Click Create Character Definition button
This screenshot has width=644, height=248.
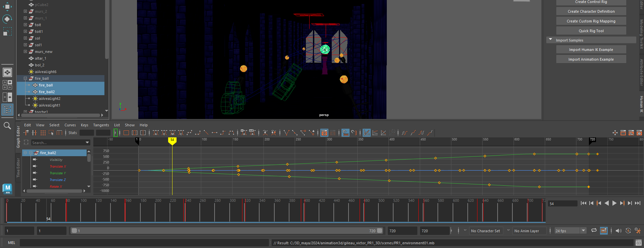coord(591,11)
